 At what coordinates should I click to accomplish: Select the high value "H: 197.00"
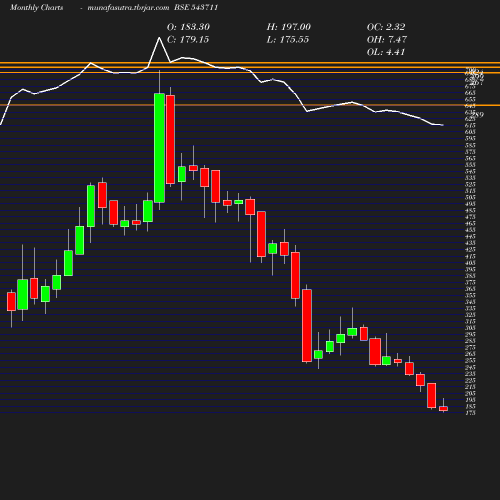(289, 27)
